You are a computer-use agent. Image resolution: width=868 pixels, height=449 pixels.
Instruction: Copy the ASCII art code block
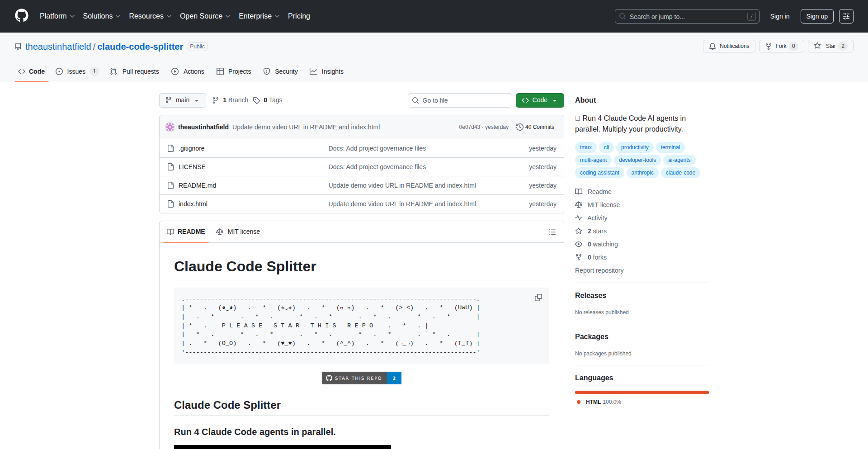(538, 298)
